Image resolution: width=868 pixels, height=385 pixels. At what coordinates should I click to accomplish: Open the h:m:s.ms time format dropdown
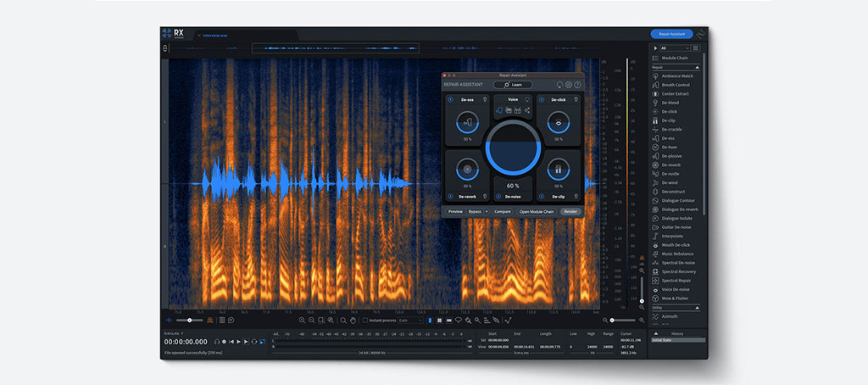(x=174, y=333)
